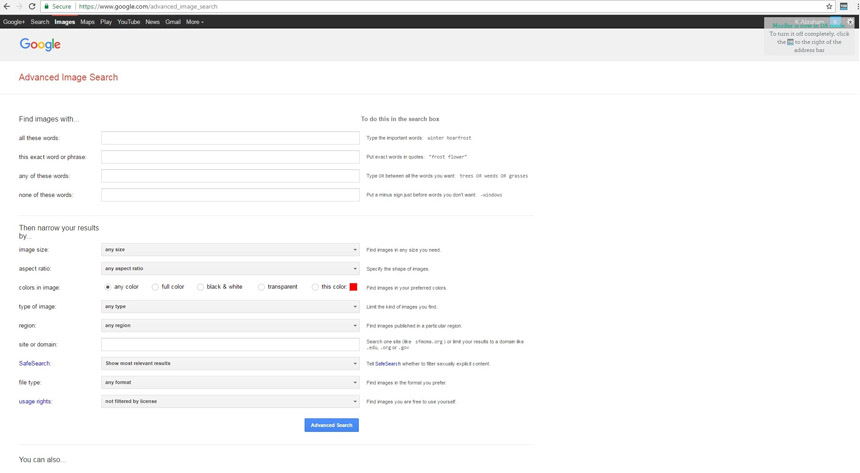Image resolution: width=860 pixels, height=473 pixels.
Task: Open Google+ in the top bar
Action: point(14,22)
